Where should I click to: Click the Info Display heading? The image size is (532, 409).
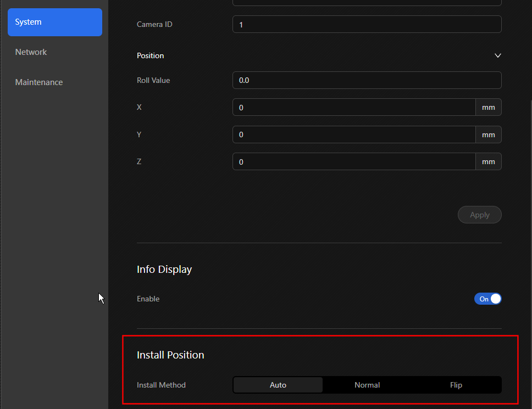coord(164,270)
